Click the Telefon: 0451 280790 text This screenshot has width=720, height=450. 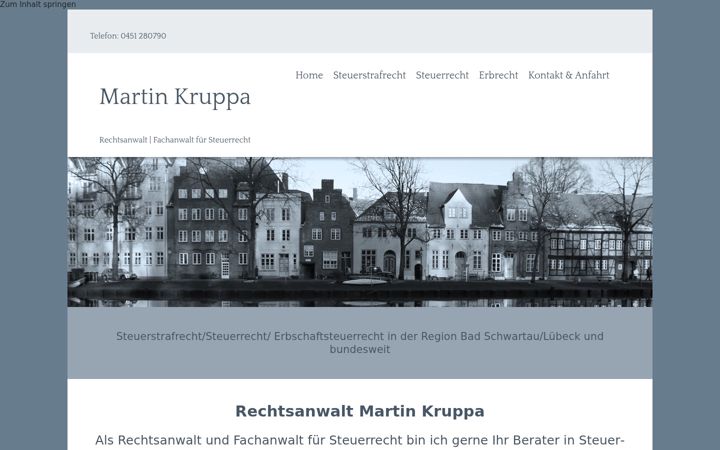(x=128, y=36)
